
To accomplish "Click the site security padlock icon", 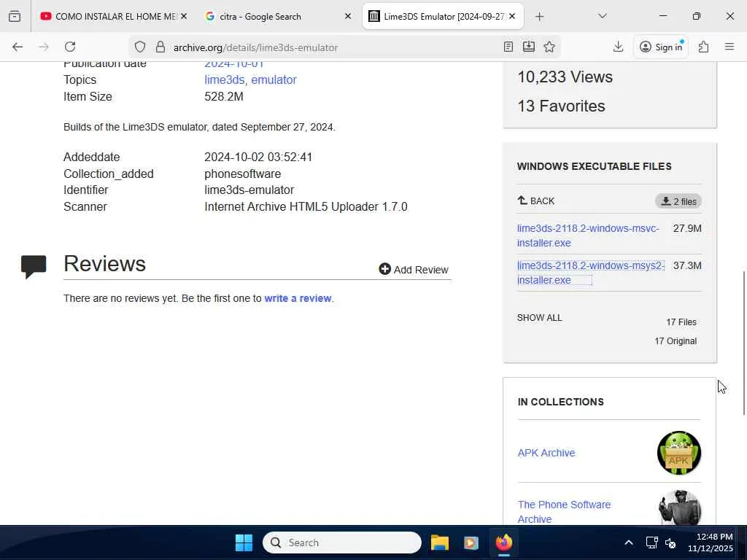I will (160, 47).
